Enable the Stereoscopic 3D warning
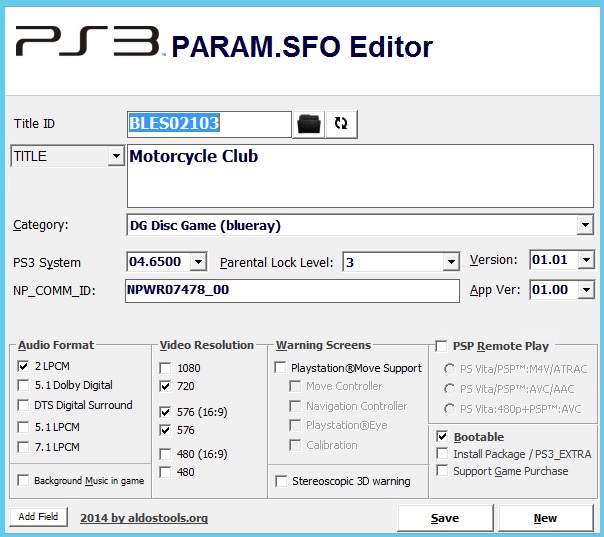 (281, 481)
